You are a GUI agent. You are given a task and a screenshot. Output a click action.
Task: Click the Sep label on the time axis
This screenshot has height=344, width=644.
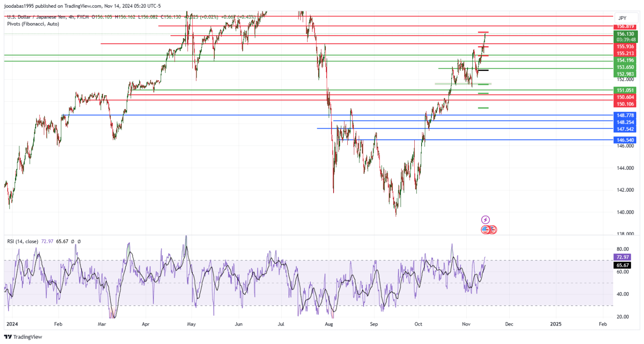[x=374, y=324]
